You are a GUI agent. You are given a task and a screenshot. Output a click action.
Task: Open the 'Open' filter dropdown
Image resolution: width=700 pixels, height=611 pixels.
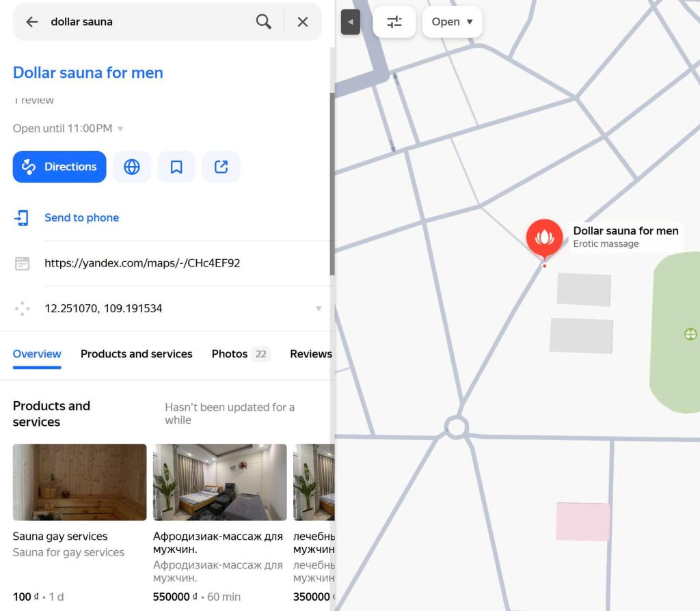coord(452,22)
